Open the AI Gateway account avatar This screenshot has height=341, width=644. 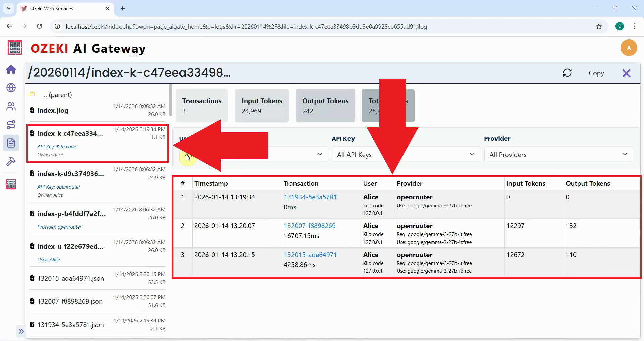[629, 48]
